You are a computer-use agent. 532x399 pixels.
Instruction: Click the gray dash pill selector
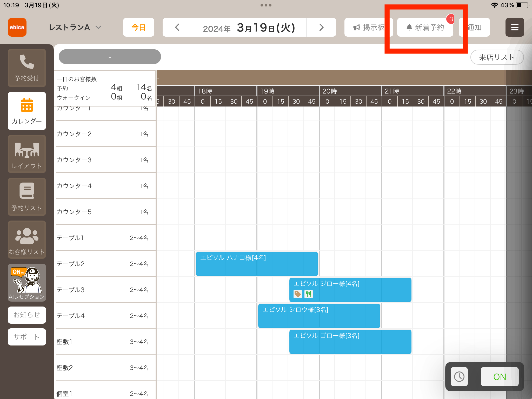[110, 57]
